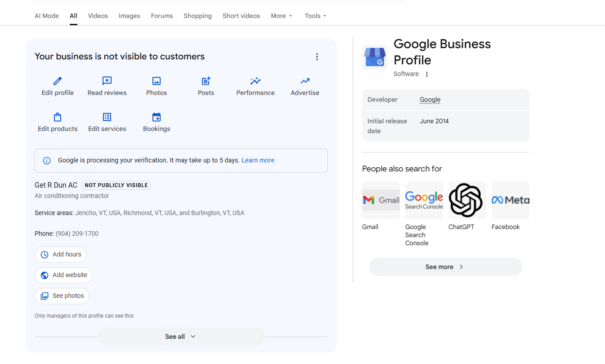Open three-dot menu beside Software label
Viewport: 605px width, 364px height.
coord(427,74)
